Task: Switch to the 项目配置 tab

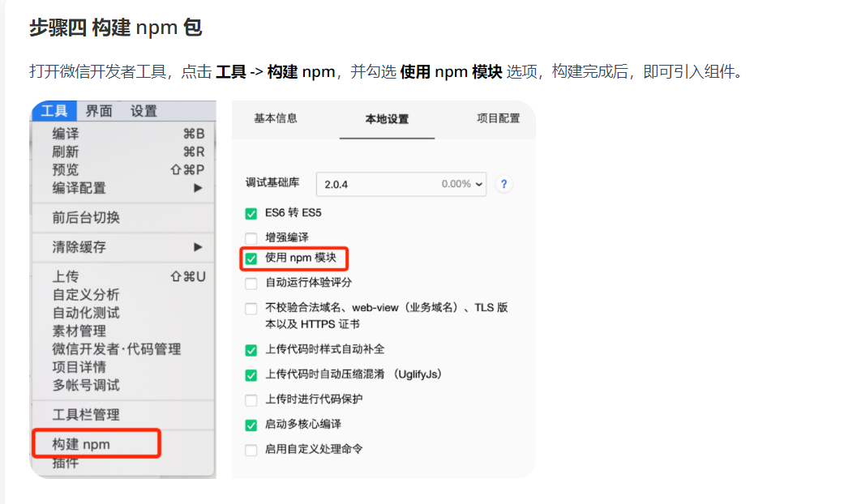Action: (x=498, y=119)
